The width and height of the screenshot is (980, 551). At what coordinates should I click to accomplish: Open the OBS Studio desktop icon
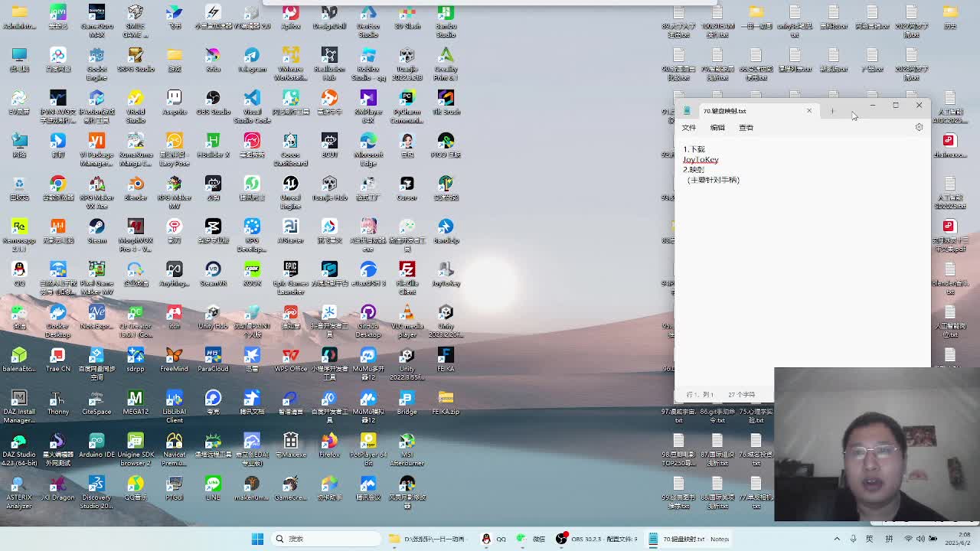213,103
